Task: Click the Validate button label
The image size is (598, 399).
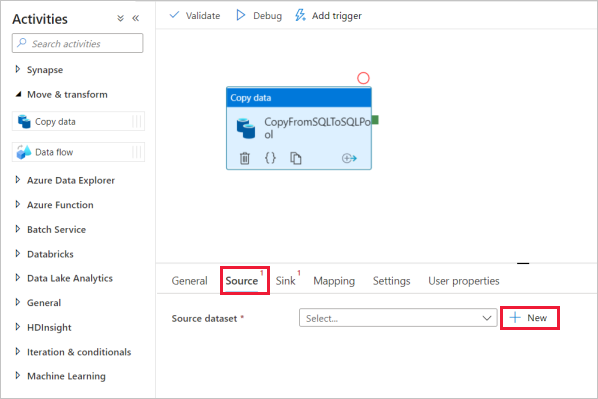Action: [x=203, y=16]
